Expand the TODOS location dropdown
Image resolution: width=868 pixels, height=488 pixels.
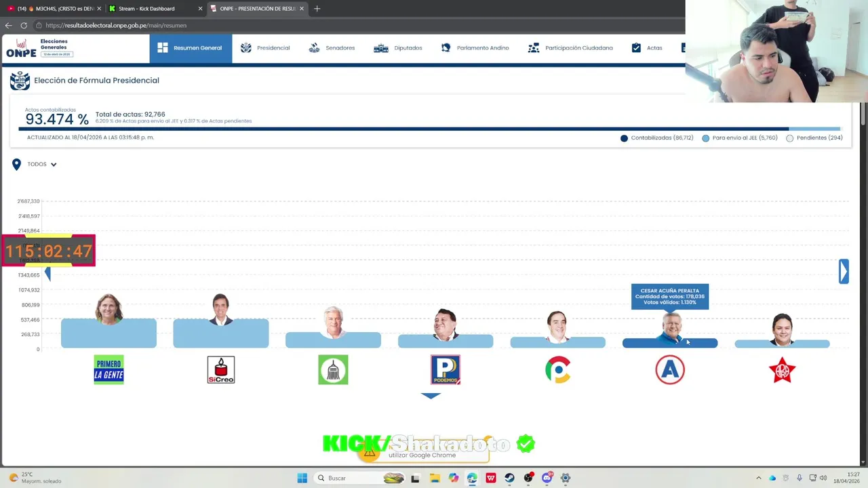[42, 164]
